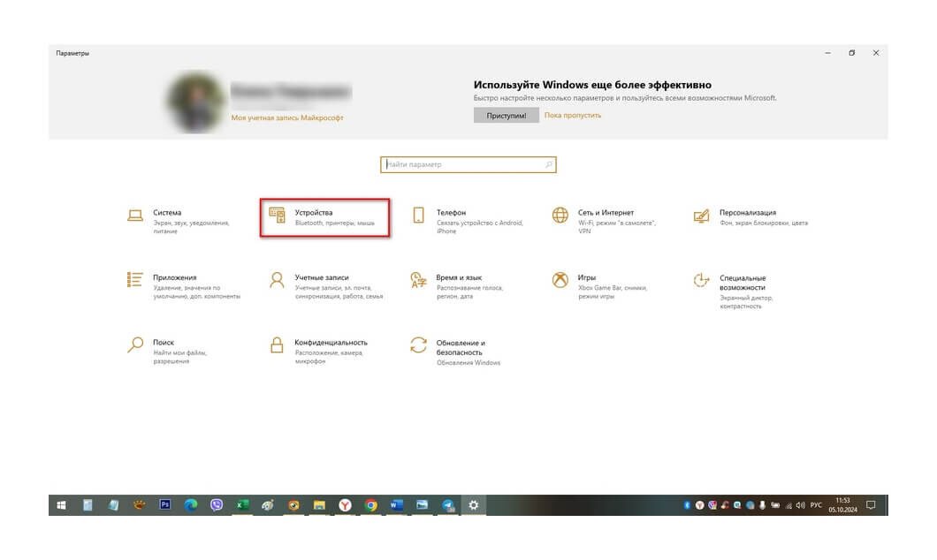Restore down the Параметры window
937x560 pixels.
pos(851,52)
